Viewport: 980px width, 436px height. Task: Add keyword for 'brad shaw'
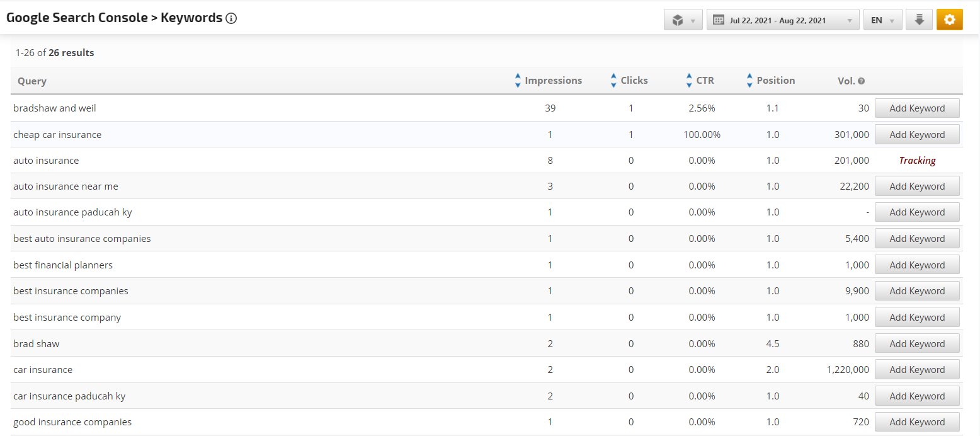pyautogui.click(x=917, y=344)
